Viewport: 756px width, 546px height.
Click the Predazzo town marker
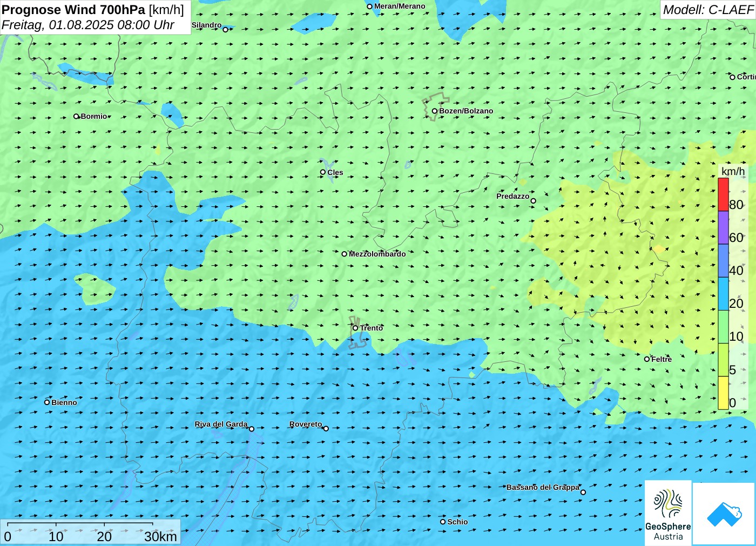pos(533,201)
